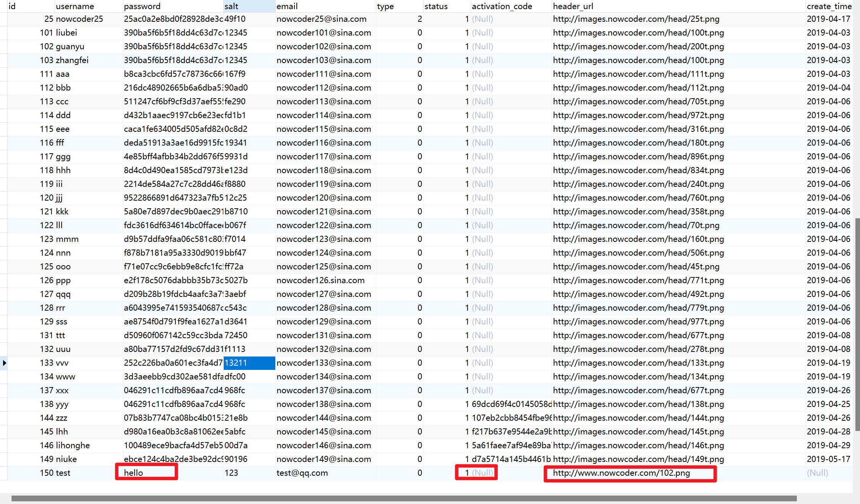The height and width of the screenshot is (504, 860).
Task: Select the salt cell '123' in test row
Action: click(231, 473)
